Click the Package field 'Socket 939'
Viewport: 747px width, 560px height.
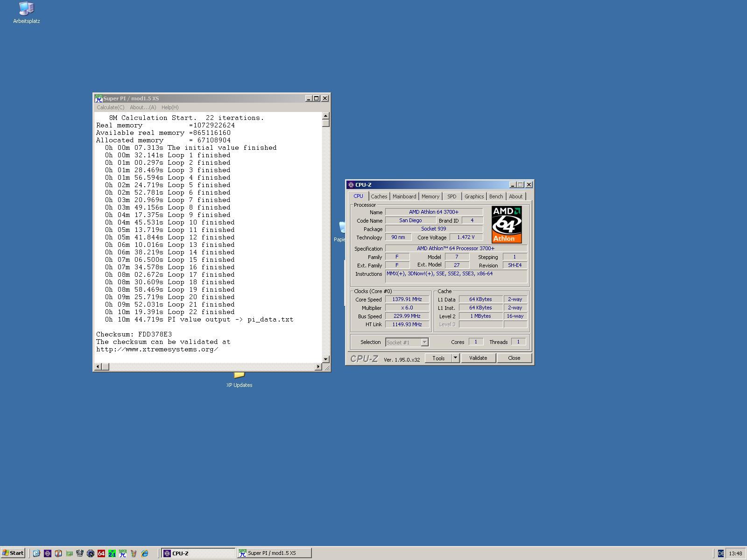tap(434, 229)
